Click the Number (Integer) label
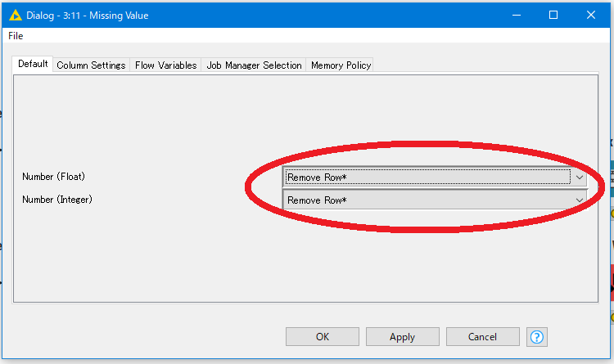Screen dimensions: 614x364 [x=57, y=200]
